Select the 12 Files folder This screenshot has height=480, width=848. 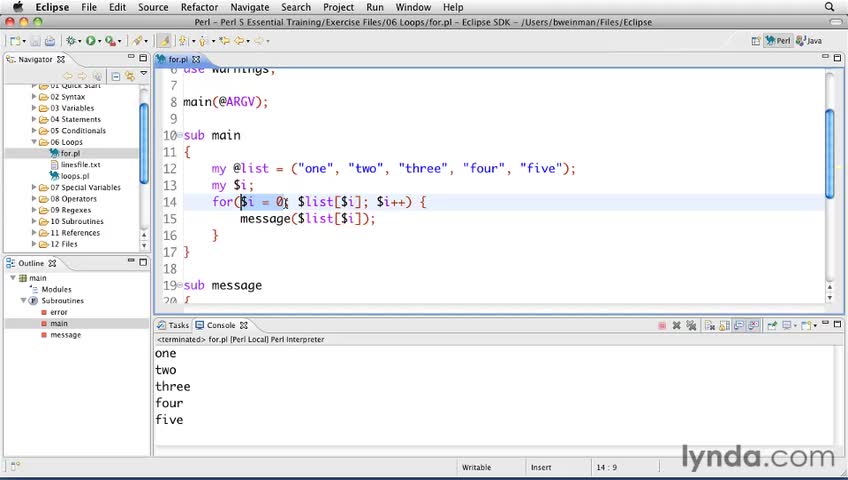coord(64,244)
